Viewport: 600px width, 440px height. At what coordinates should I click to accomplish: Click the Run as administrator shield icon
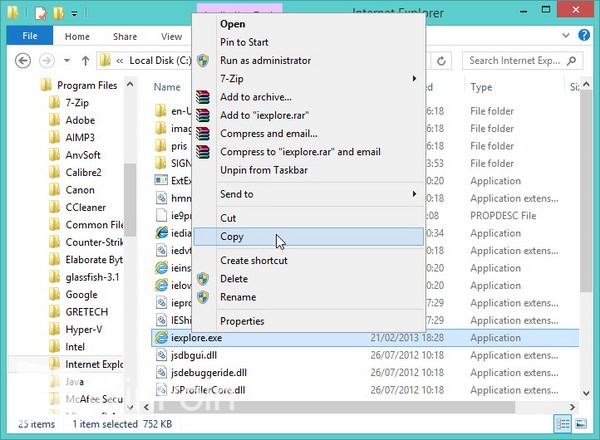[x=203, y=60]
